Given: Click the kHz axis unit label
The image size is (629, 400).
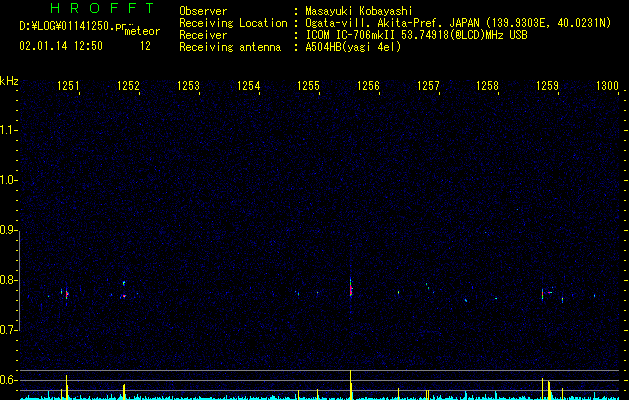Looking at the screenshot, I should (9, 81).
